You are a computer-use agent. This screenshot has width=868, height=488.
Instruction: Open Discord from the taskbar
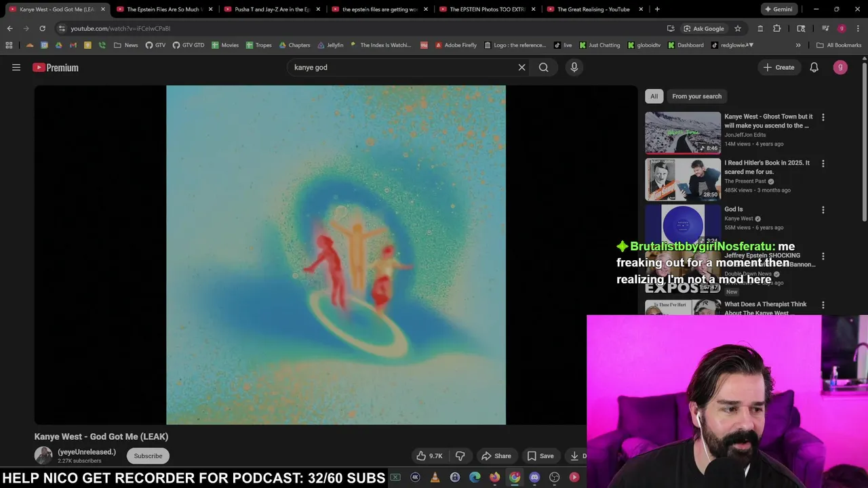(x=534, y=477)
